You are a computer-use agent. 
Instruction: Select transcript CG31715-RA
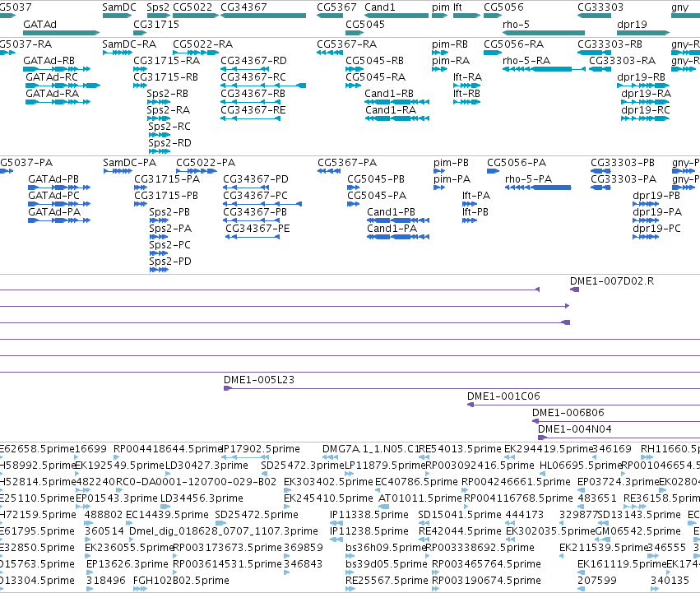[140, 69]
